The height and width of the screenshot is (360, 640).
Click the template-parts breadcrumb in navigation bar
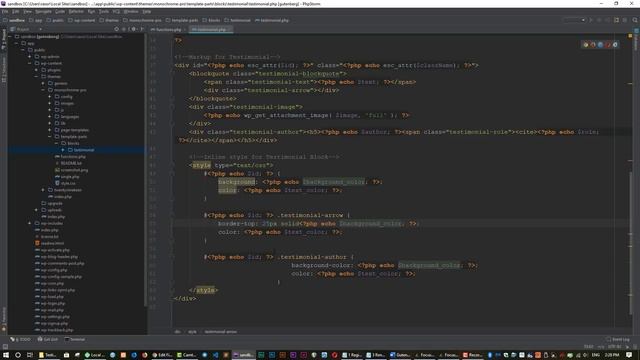click(x=182, y=20)
